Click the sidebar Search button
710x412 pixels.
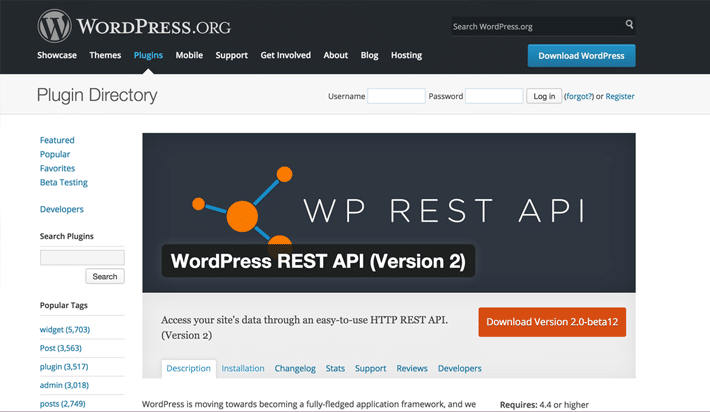pos(105,276)
